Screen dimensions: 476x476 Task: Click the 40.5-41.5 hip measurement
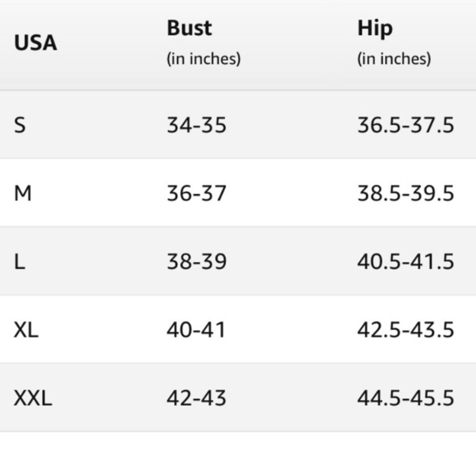point(406,262)
